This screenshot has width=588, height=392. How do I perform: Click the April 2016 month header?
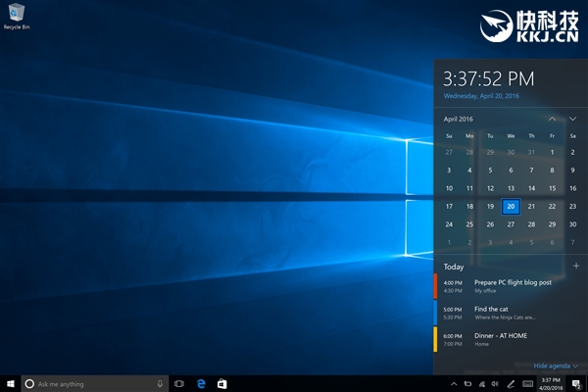point(459,120)
